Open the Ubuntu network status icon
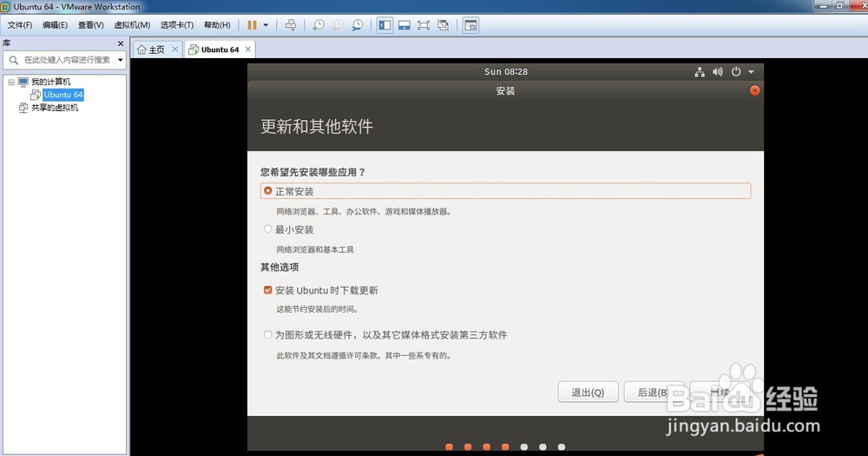The width and height of the screenshot is (868, 456). pos(700,71)
